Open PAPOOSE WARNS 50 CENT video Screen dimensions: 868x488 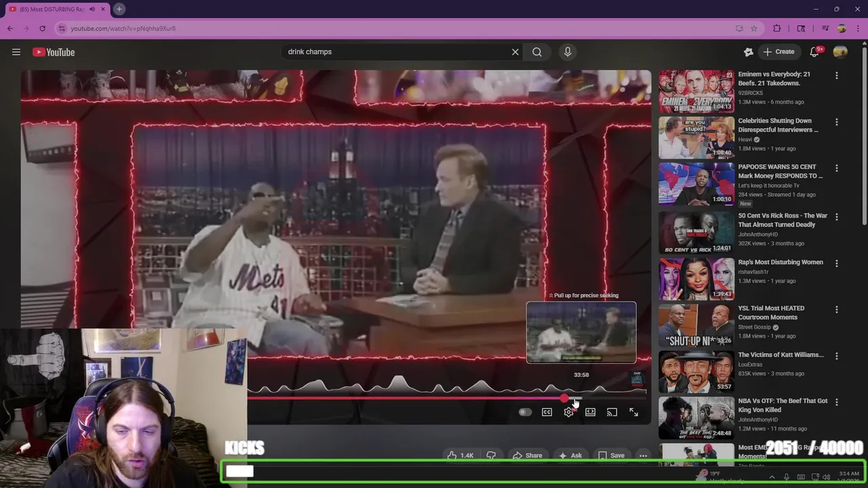tap(696, 184)
